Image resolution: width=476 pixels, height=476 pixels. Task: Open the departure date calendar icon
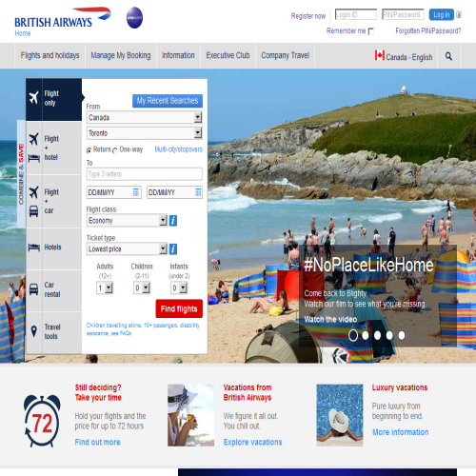click(136, 192)
